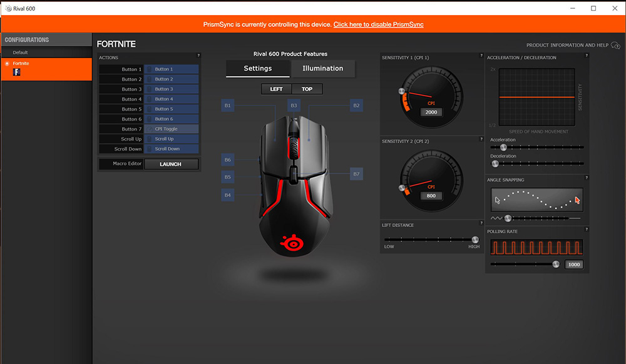Open Button 7 CPI Toggle action dropdown
The width and height of the screenshot is (626, 364).
coord(172,129)
